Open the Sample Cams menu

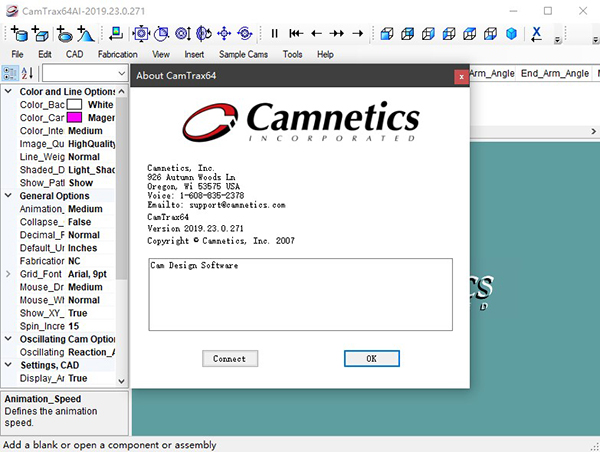(x=244, y=54)
